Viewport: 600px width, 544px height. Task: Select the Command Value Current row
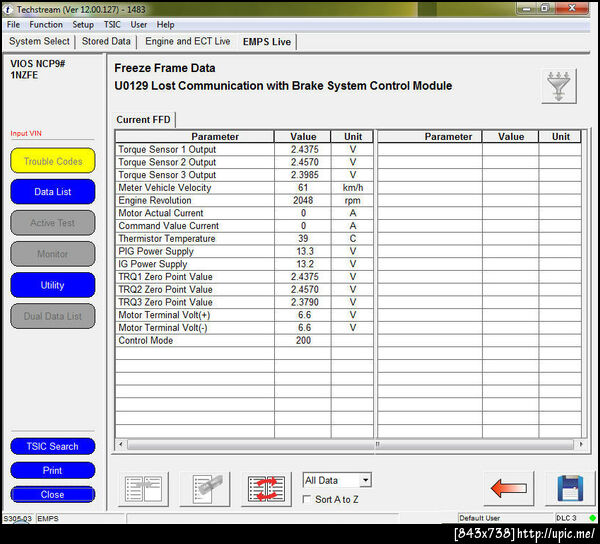coord(244,226)
